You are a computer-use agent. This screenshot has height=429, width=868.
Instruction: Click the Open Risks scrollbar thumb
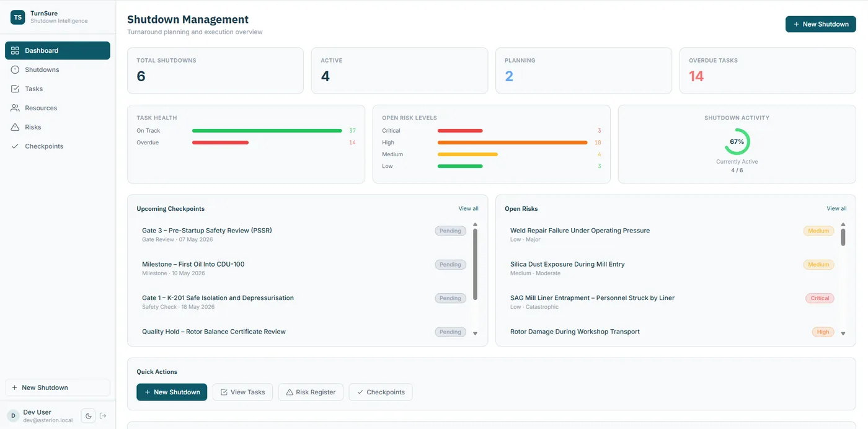(x=843, y=237)
